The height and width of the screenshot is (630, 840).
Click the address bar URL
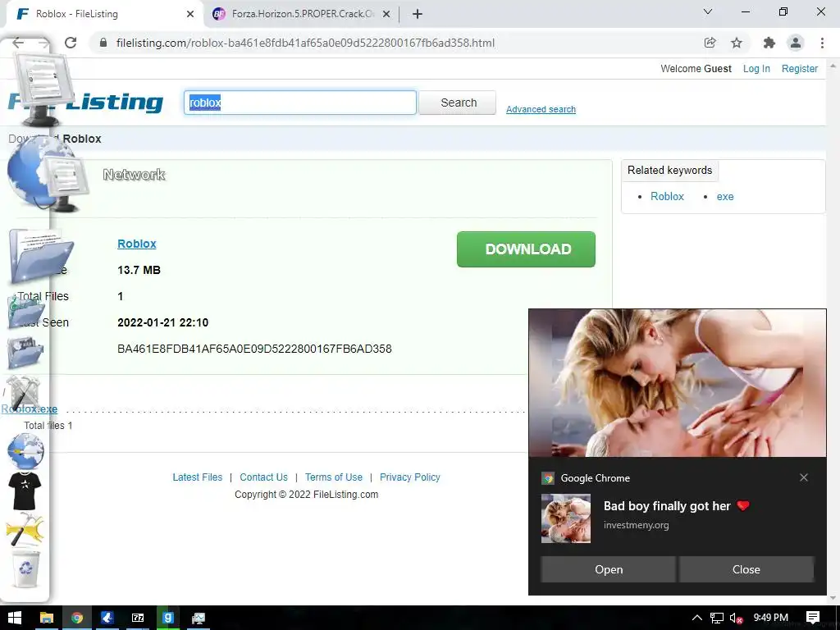tap(305, 43)
